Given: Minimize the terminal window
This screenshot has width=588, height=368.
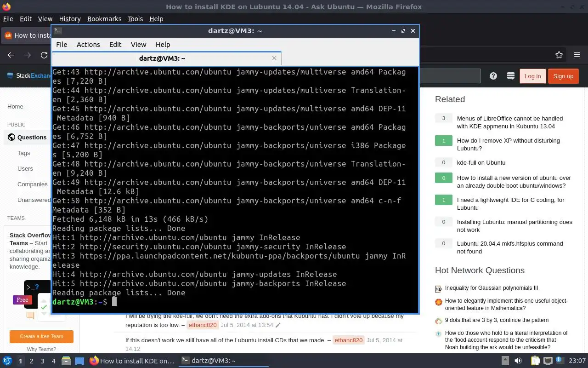Looking at the screenshot, I should pos(393,31).
